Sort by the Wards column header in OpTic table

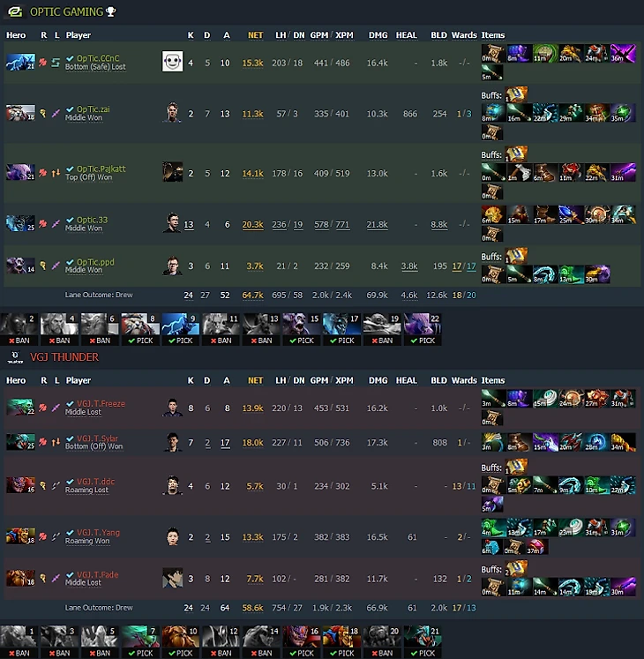464,35
